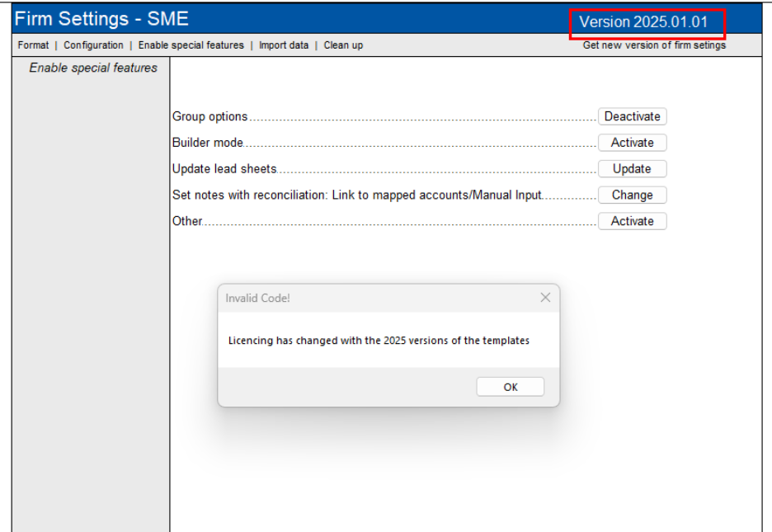Click the licencing changed message text

379,340
